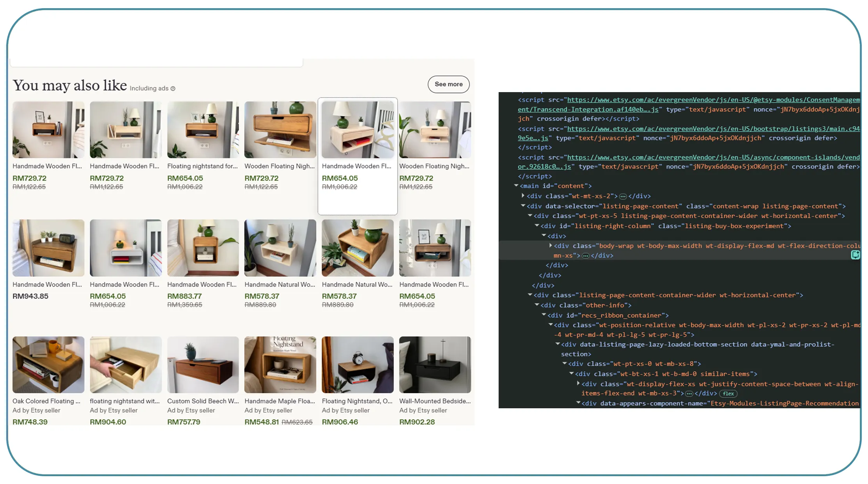Collapse the div id="listing-right-column" node

click(x=537, y=226)
